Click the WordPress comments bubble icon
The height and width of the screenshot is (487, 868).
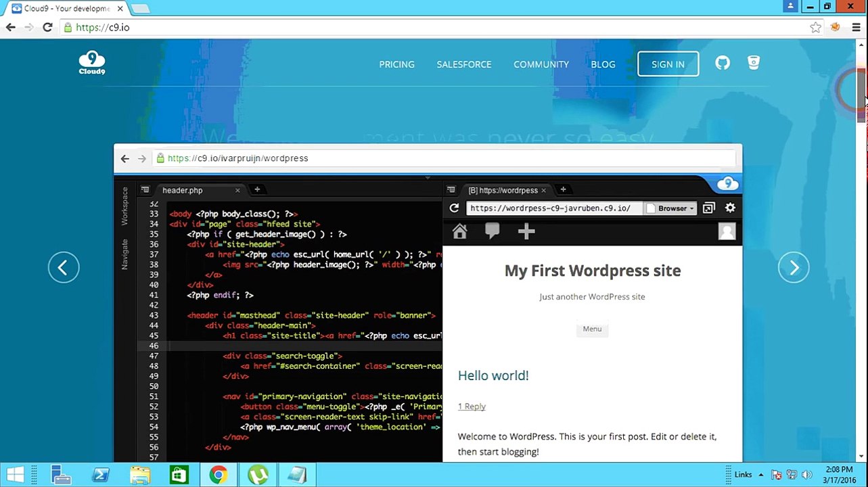pyautogui.click(x=492, y=232)
